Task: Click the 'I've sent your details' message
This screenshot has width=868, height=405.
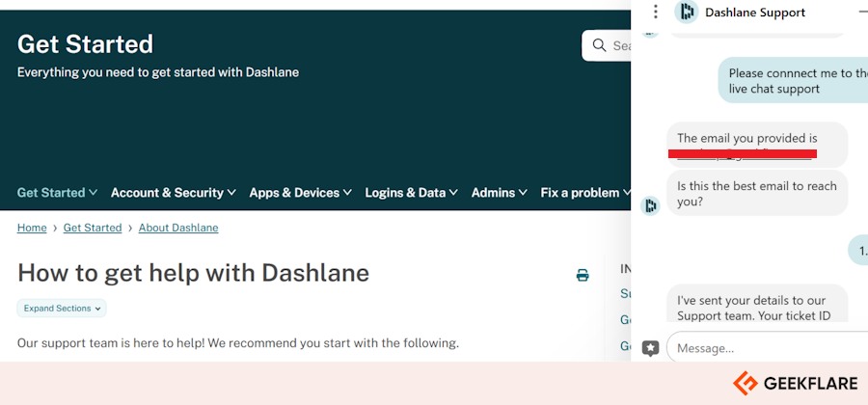Action: click(757, 303)
